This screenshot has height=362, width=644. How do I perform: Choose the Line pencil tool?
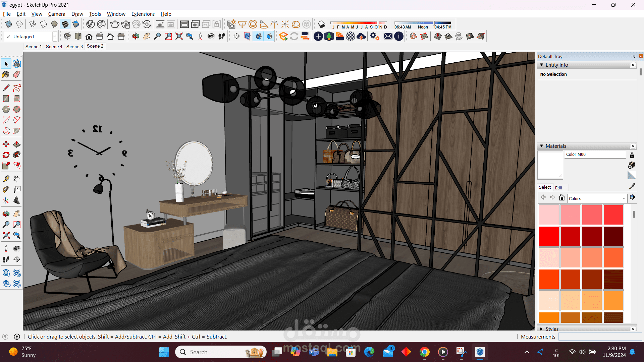coord(6,88)
